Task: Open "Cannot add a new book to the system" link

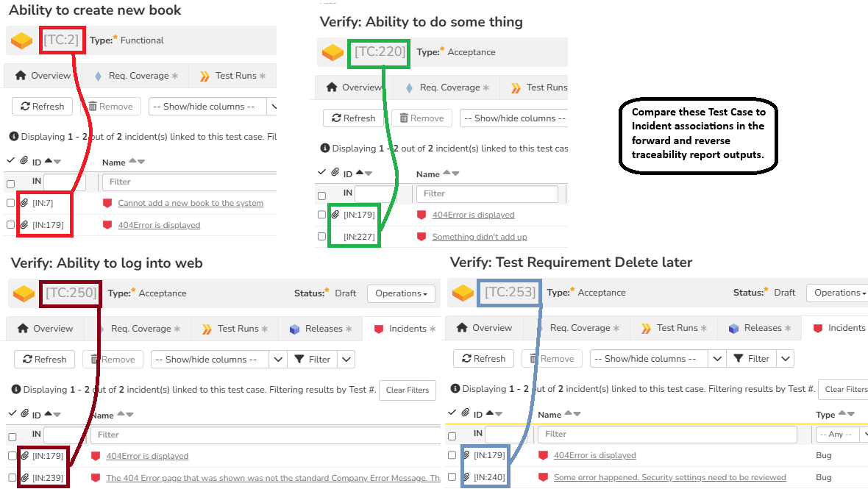Action: click(x=191, y=203)
